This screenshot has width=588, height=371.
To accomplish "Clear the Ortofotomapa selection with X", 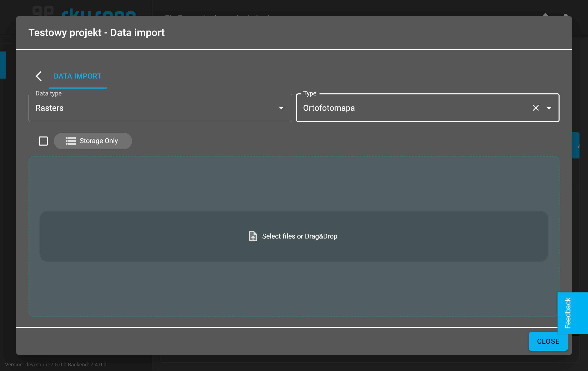I will tap(536, 108).
